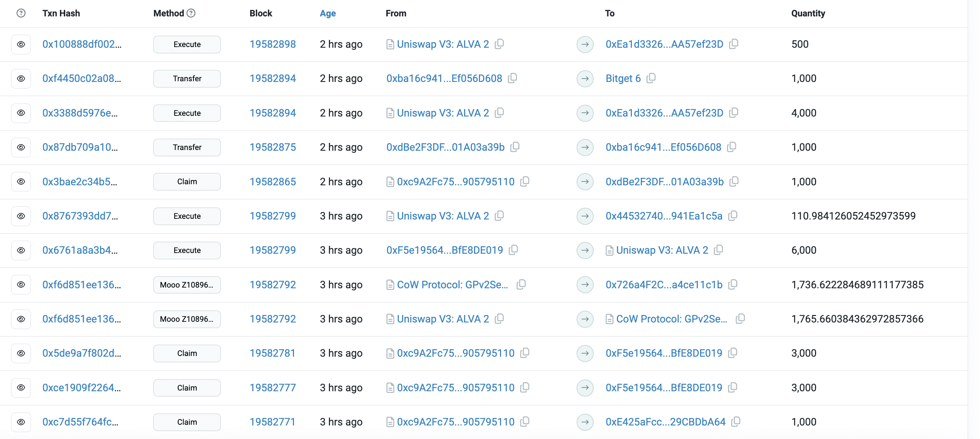The image size is (980, 439).
Task: Open block 19582875
Action: pyautogui.click(x=272, y=147)
